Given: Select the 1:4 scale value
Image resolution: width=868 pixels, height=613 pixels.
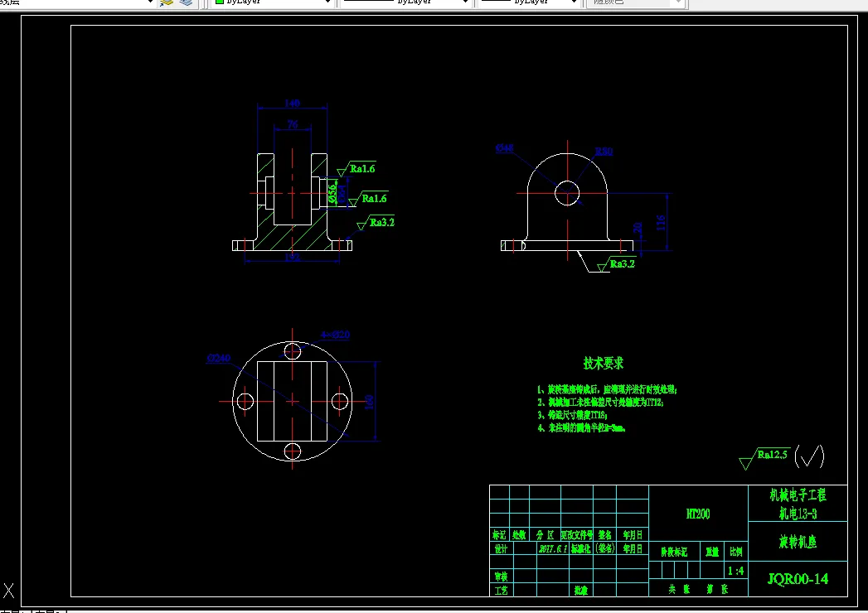Looking at the screenshot, I should tap(735, 571).
